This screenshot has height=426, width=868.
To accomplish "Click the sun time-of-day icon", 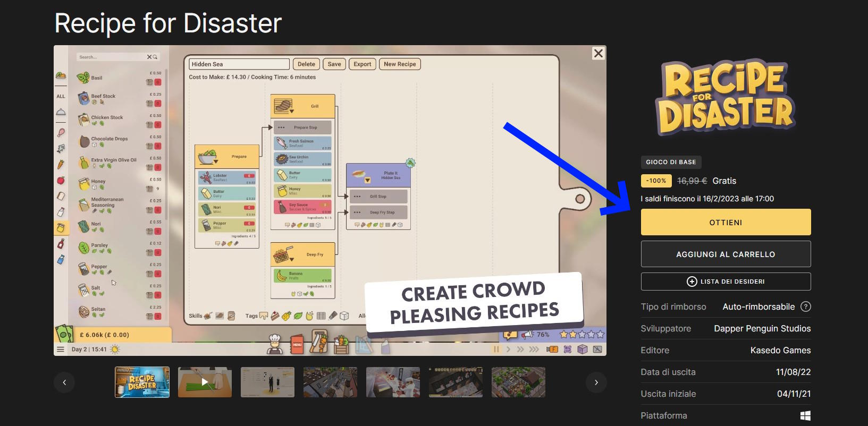I will click(x=115, y=349).
